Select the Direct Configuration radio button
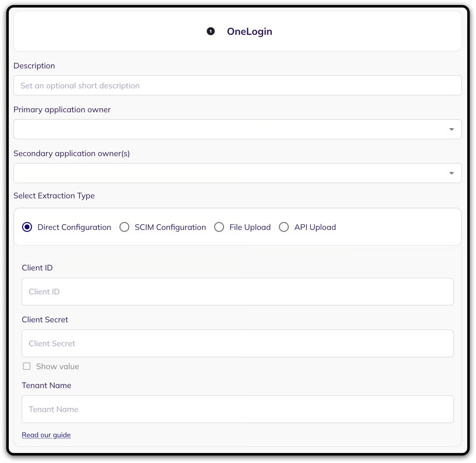This screenshot has height=463, width=476. (x=27, y=227)
